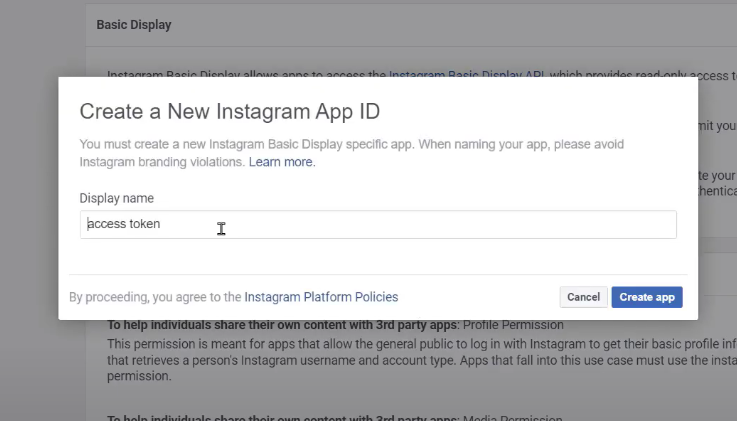Viewport: 737px width, 421px height.
Task: Click the 'Profile Permission' text behind dialog
Action: (513, 325)
